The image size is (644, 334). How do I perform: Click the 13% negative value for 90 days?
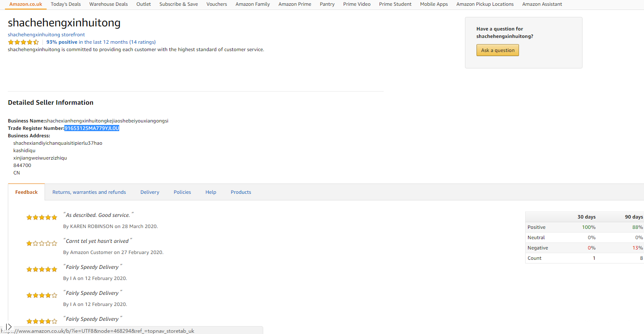[x=638, y=248]
